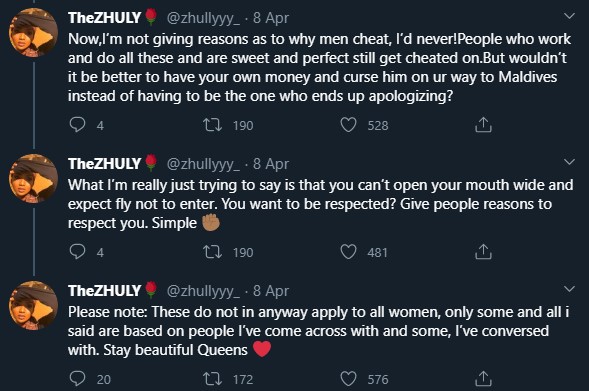The width and height of the screenshot is (589, 391).
Task: Like the tweet with 528 likes
Action: 348,125
